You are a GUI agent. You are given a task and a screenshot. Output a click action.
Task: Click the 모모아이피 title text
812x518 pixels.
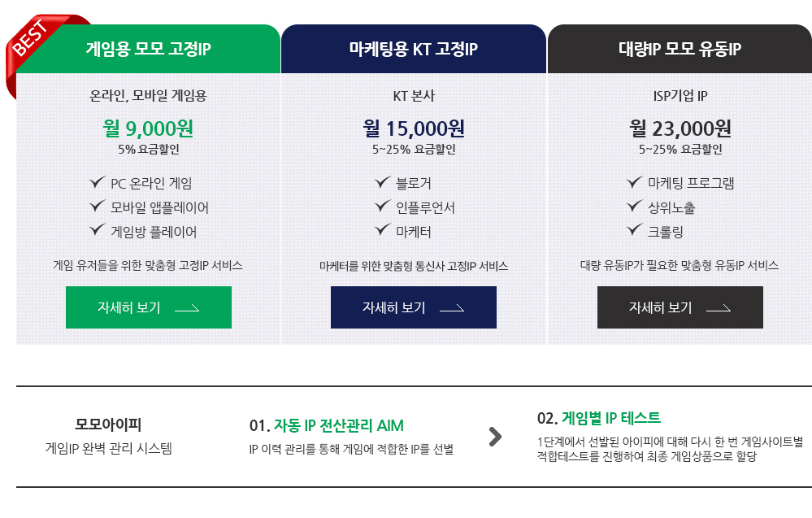click(x=108, y=424)
